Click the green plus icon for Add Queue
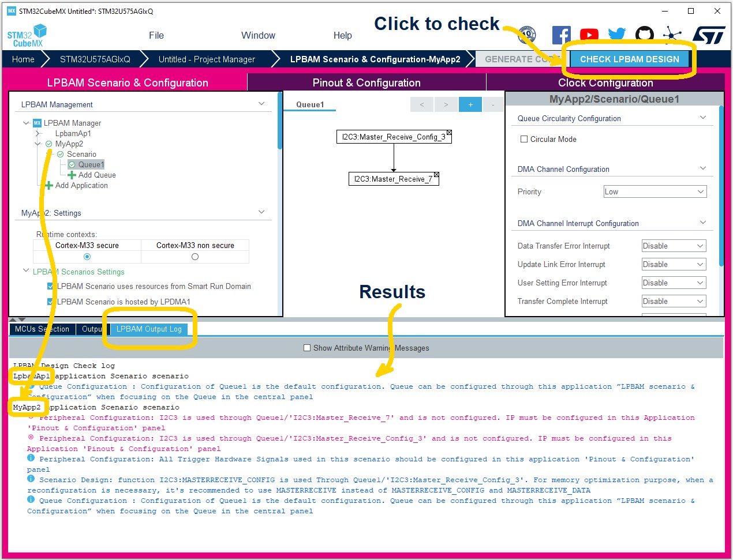This screenshot has width=733, height=560. (x=72, y=175)
